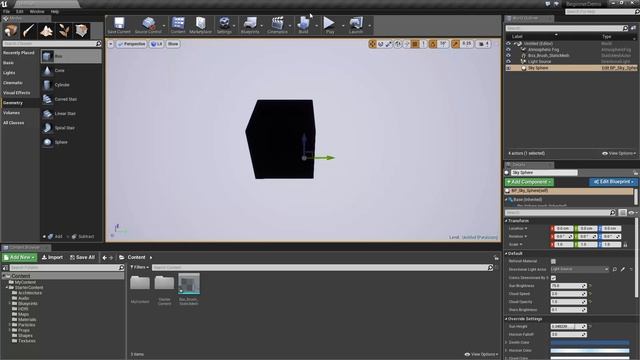Viewport: 640px width, 360px height.
Task: Open the Content toolbar button
Action: 178,25
